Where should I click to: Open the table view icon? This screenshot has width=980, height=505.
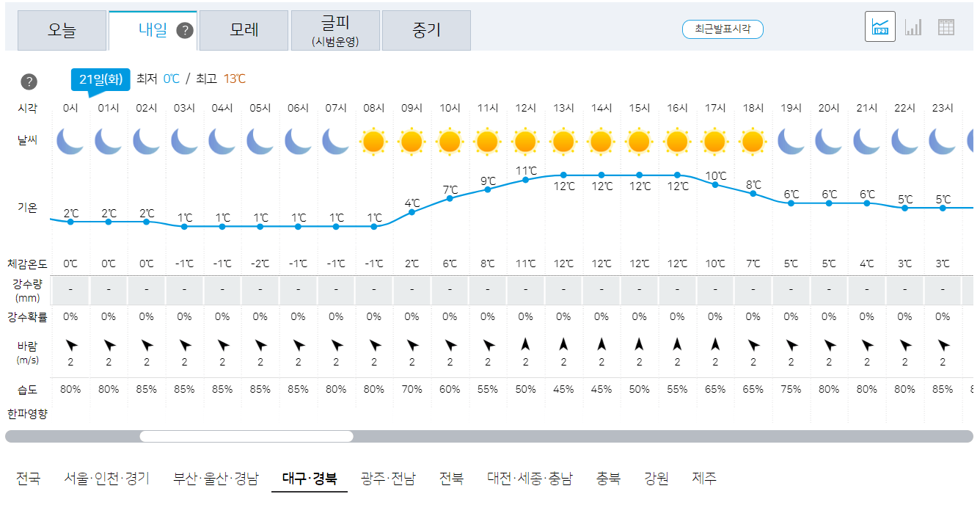[x=946, y=26]
